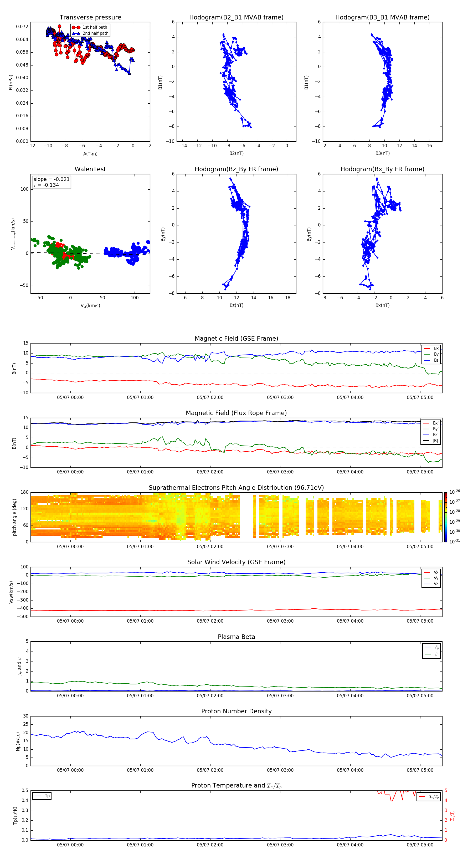Click the 'Magnetic Field (Flux Rope Frame)' title
Screen dimensions: 473x868
point(236,413)
